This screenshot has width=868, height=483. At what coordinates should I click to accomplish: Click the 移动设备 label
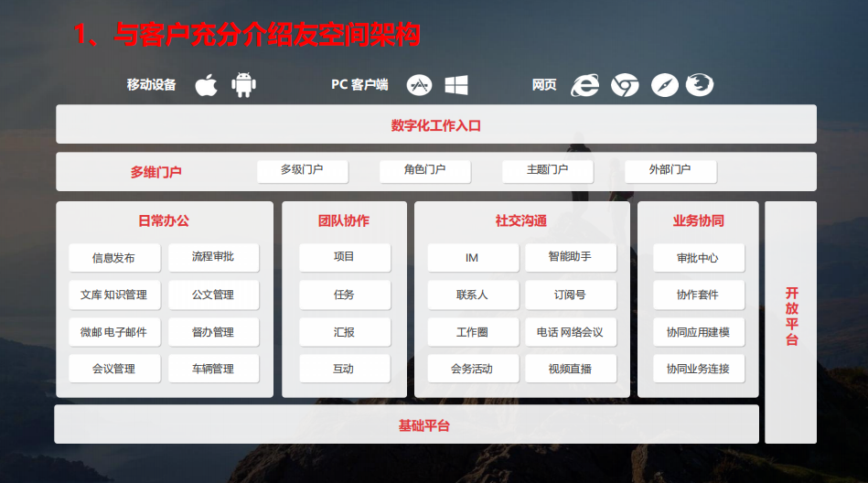click(151, 85)
